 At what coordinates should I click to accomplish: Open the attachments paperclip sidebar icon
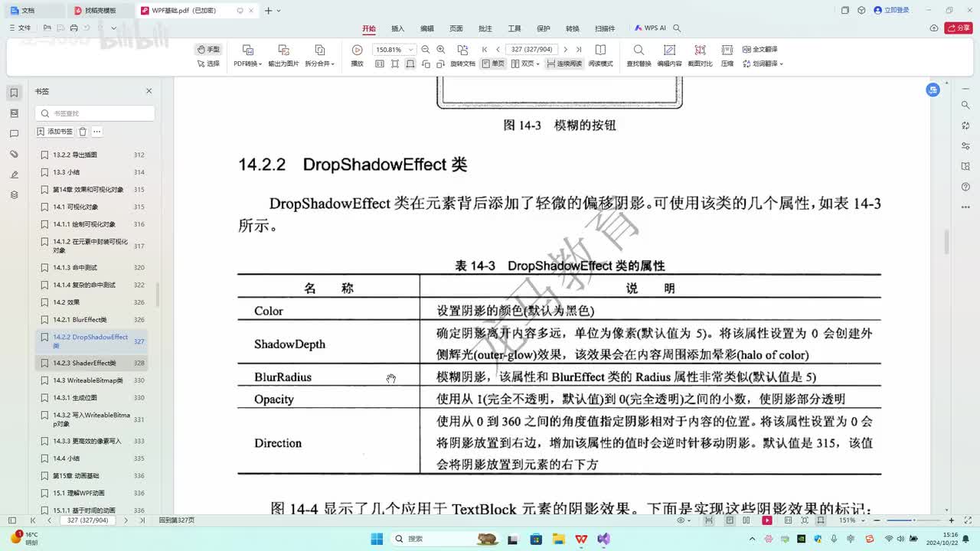14,155
